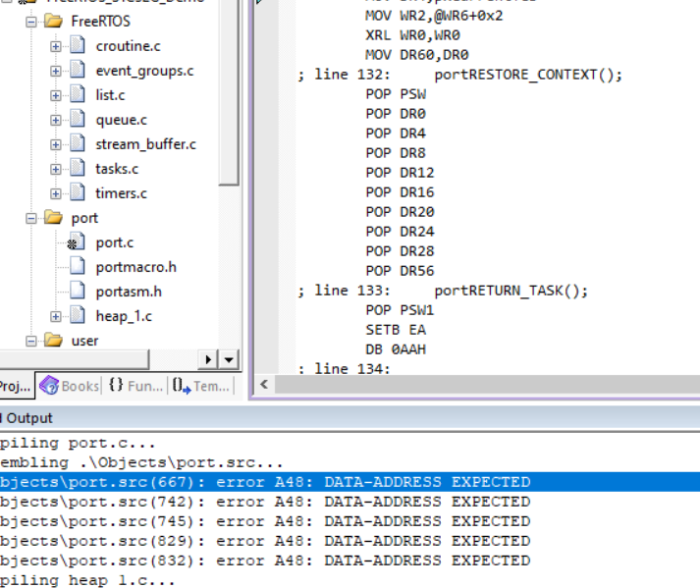Collapse the port folder tree node

pyautogui.click(x=30, y=218)
